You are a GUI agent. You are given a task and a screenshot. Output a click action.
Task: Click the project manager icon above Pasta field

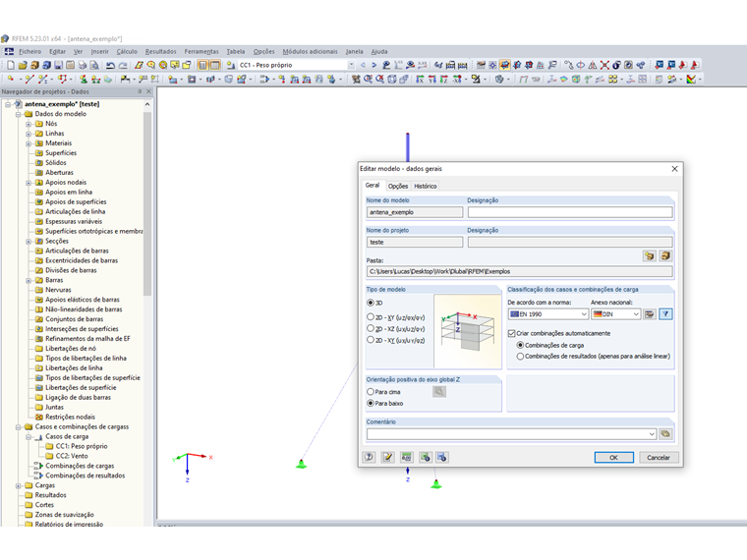pyautogui.click(x=665, y=256)
